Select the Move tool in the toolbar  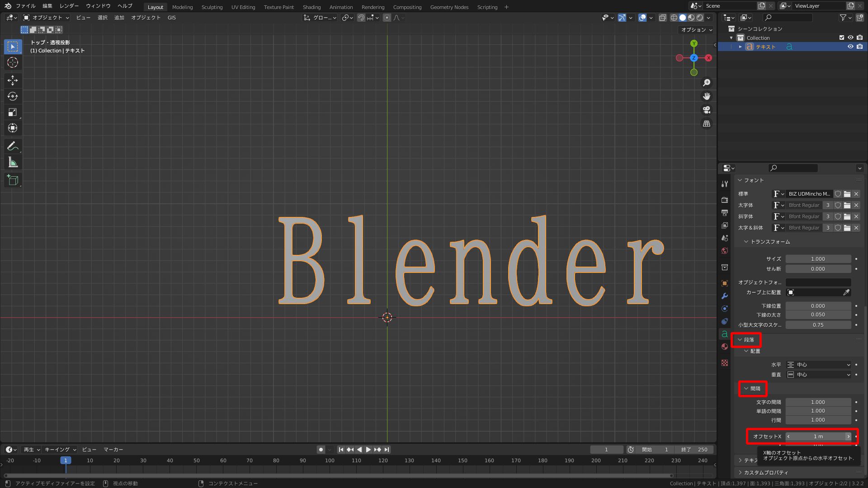13,80
